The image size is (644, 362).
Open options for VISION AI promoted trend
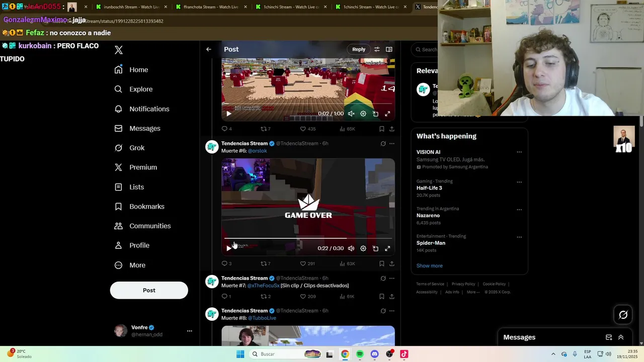[519, 152]
